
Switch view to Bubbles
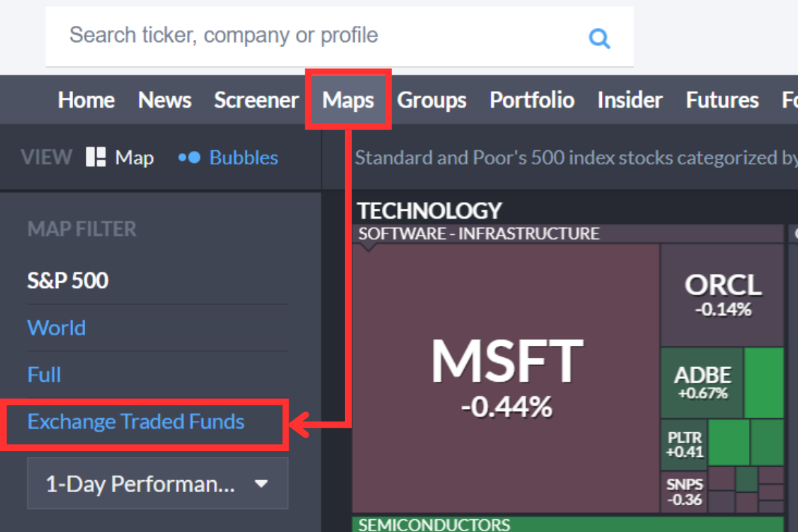coord(242,158)
